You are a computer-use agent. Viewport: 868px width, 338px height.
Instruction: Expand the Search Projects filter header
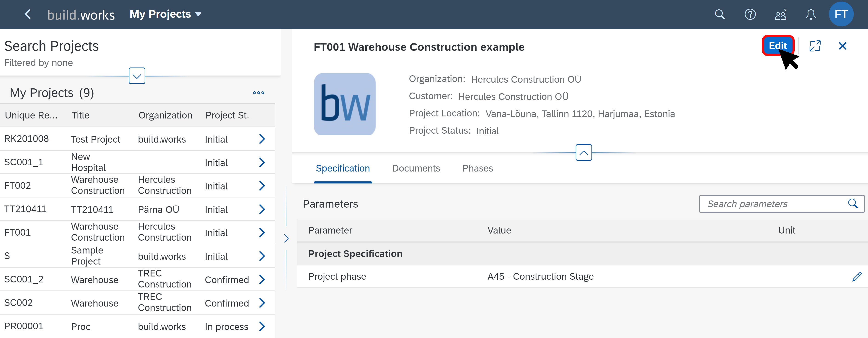click(137, 76)
